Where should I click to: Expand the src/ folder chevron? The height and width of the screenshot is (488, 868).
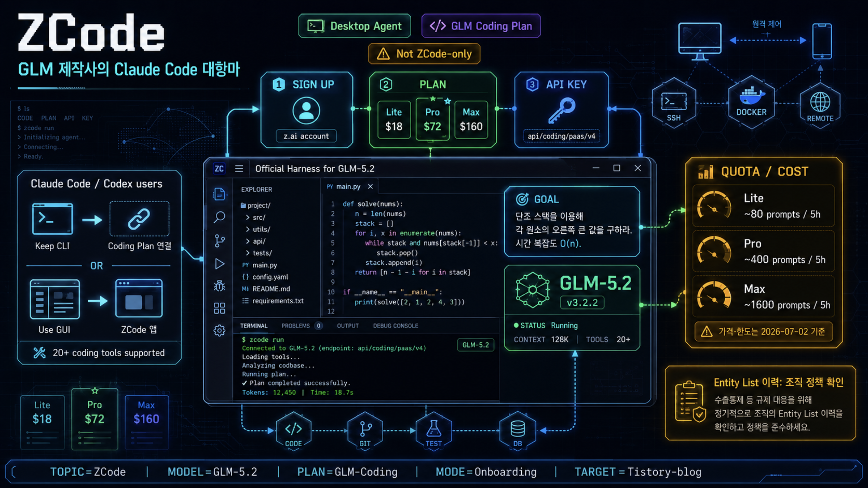[x=248, y=217]
